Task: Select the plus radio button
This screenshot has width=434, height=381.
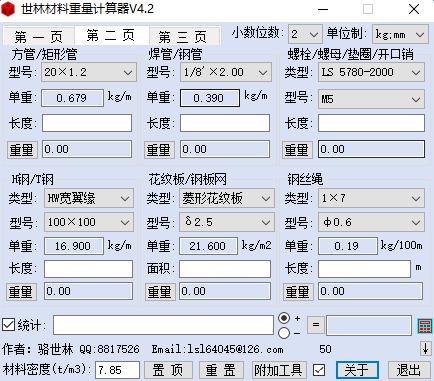Action: pos(284,318)
